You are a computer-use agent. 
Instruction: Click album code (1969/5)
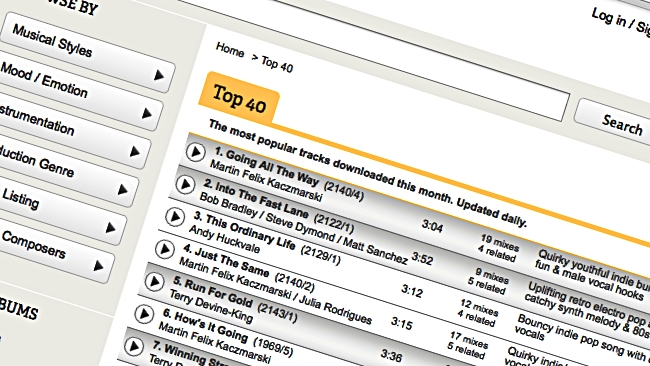pos(273,347)
